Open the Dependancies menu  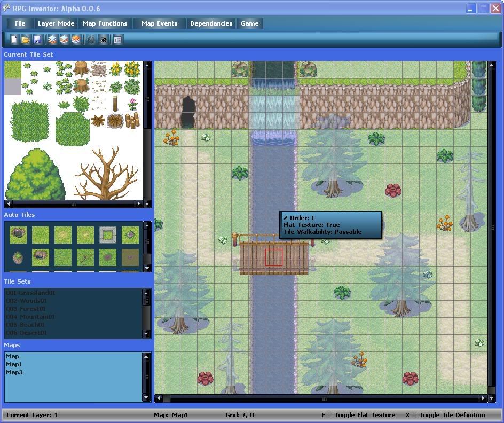point(211,23)
